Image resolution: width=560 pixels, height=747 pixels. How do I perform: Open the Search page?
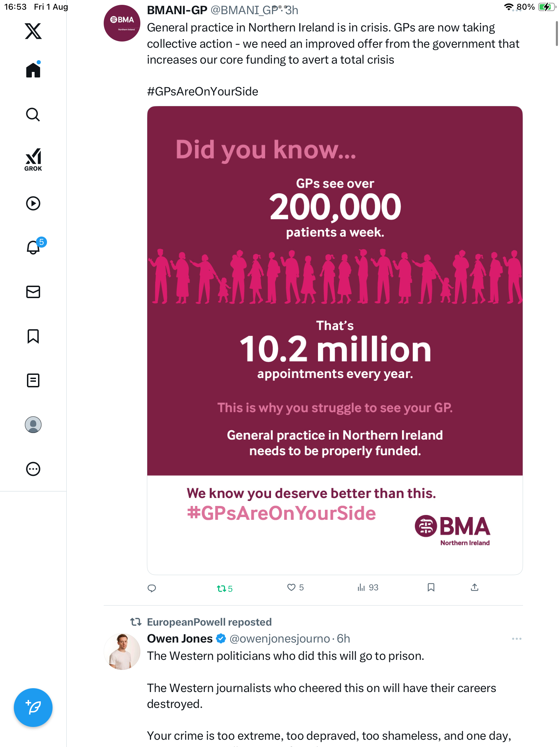(33, 115)
